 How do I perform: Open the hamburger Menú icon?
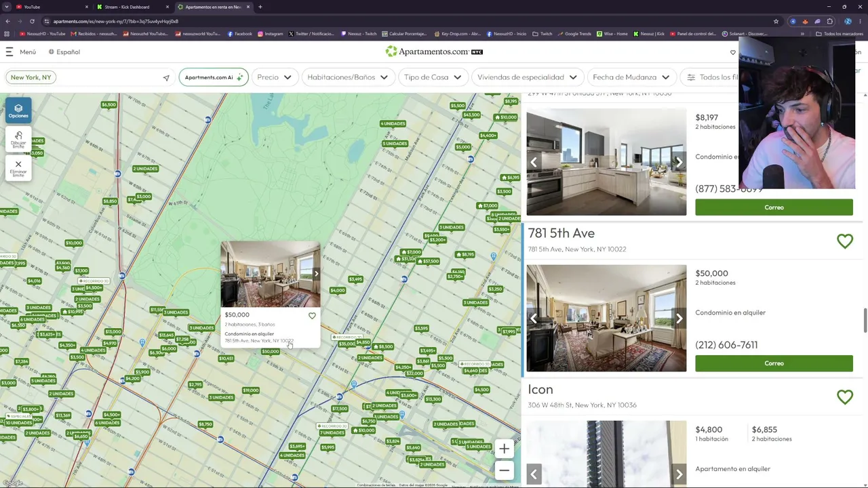click(9, 52)
